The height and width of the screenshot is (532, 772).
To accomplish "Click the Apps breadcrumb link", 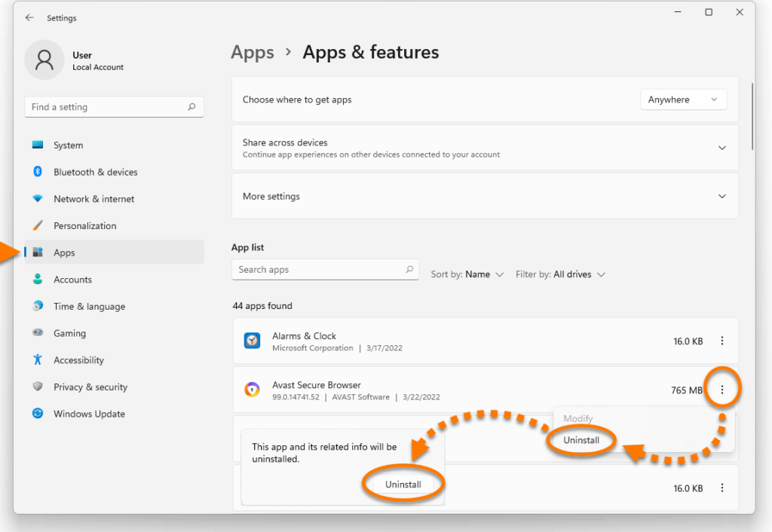I will pos(253,52).
